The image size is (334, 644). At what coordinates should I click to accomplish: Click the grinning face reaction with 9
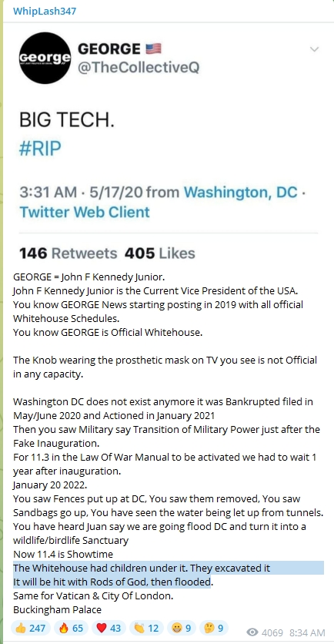pyautogui.click(x=181, y=628)
